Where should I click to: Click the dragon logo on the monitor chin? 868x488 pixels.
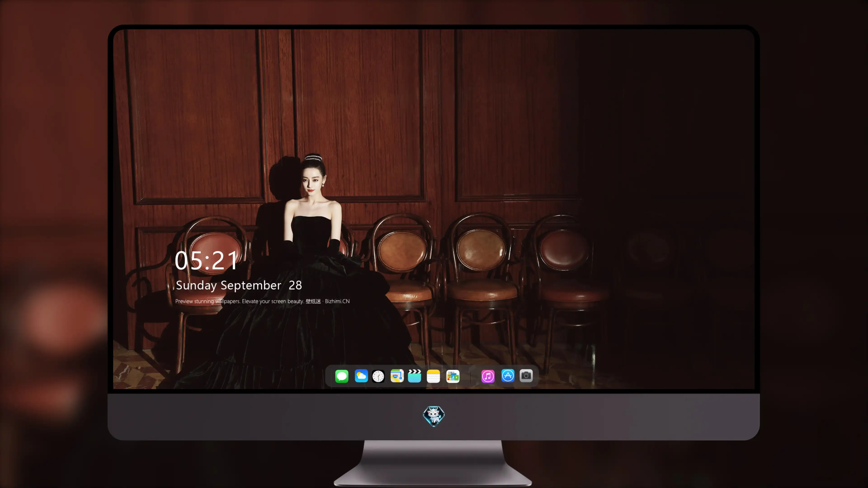[434, 416]
